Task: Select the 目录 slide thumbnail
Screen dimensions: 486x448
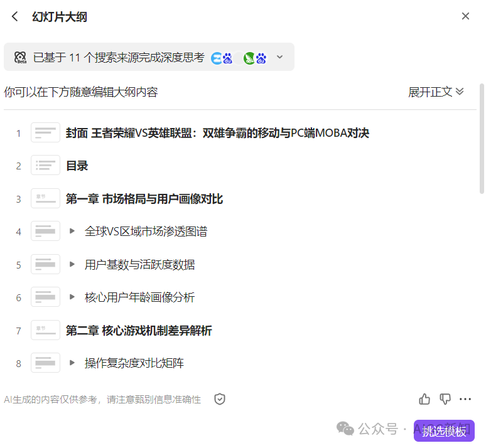Action: click(45, 165)
